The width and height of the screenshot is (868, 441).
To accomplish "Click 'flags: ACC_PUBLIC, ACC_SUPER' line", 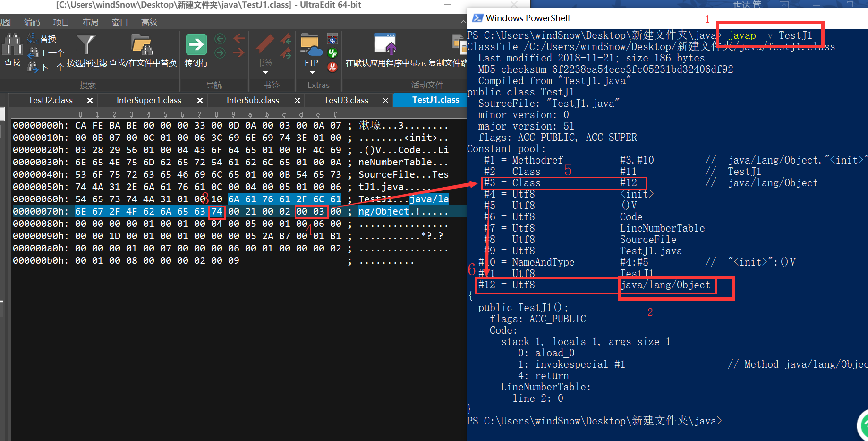I will pyautogui.click(x=557, y=138).
